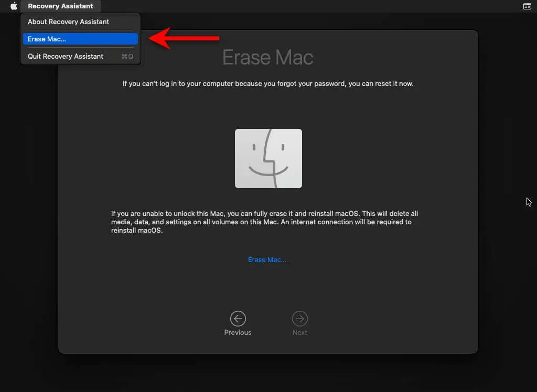537x392 pixels.
Task: Go back with the Previous arrow button
Action: [x=238, y=319]
